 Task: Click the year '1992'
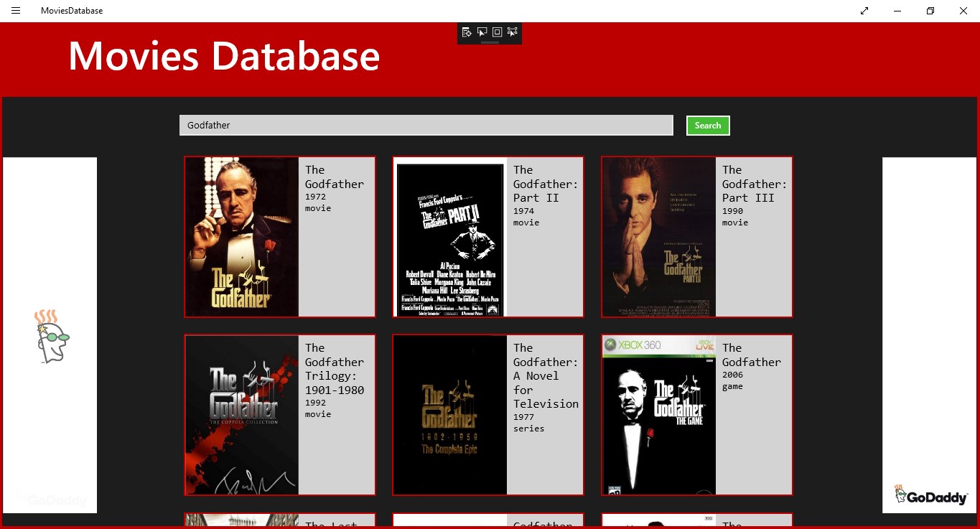[x=315, y=403]
